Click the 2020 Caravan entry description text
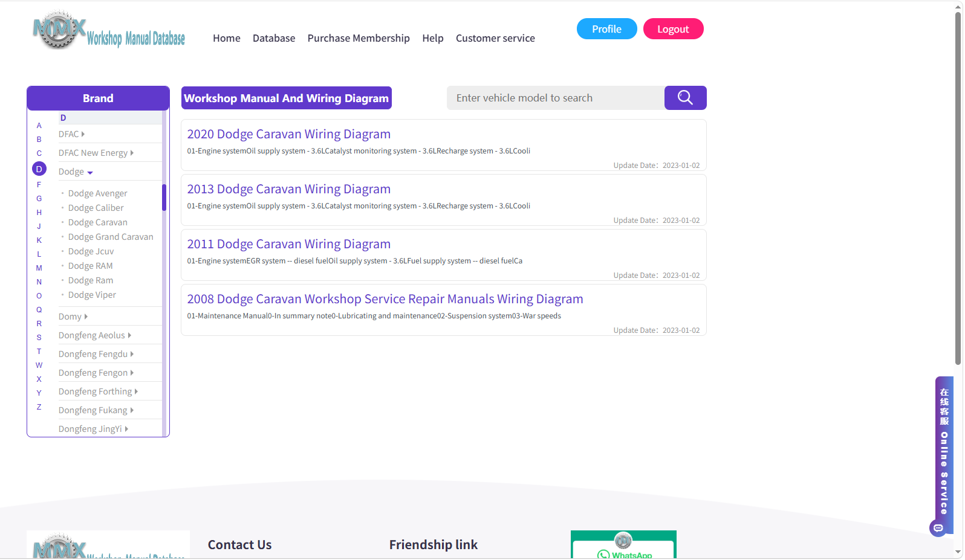 click(359, 151)
